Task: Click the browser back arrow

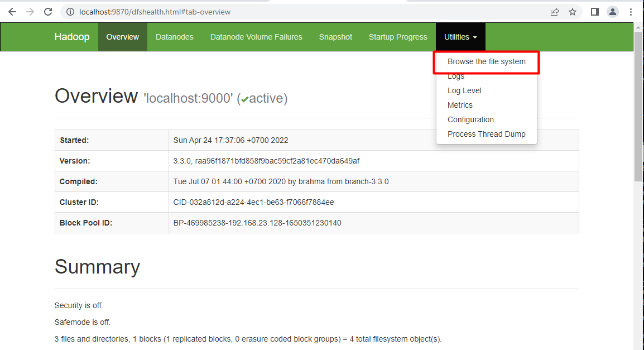Action: click(12, 12)
